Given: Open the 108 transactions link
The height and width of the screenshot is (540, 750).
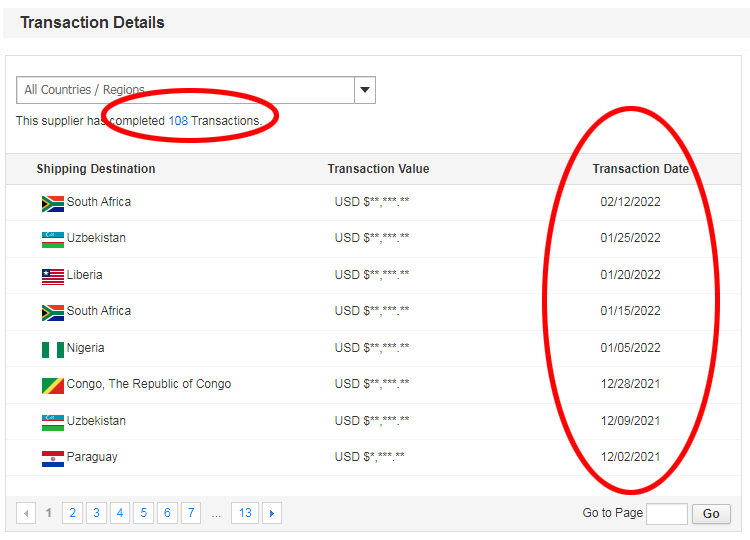Looking at the screenshot, I should (178, 121).
